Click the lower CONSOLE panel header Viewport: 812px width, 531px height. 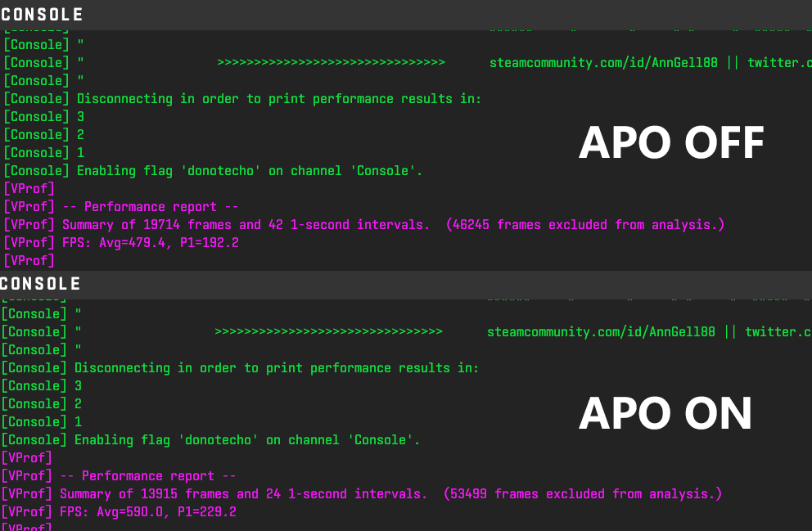41,284
